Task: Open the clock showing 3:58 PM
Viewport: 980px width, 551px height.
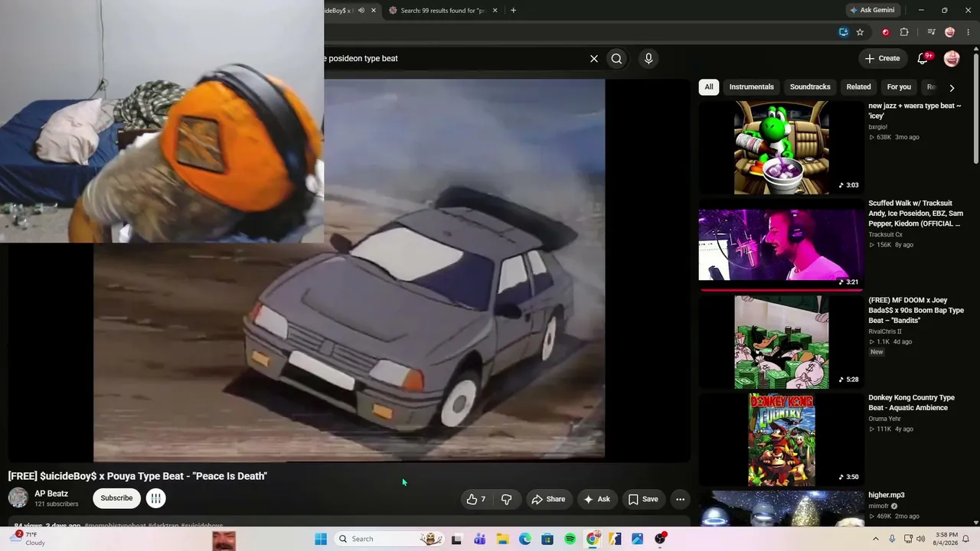Action: [946, 539]
